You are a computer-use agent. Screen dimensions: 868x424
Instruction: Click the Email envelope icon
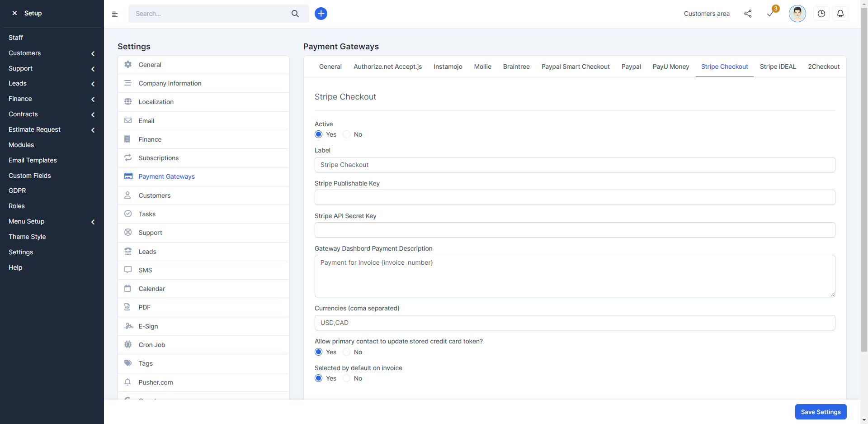tap(128, 121)
